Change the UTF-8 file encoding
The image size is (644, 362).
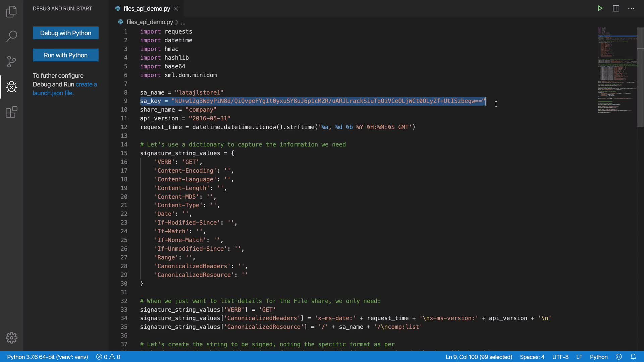[560, 357]
